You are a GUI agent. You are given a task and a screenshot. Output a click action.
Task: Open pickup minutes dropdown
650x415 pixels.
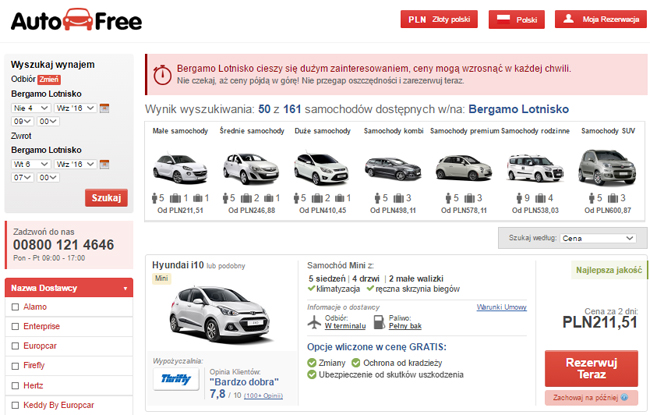pos(48,121)
